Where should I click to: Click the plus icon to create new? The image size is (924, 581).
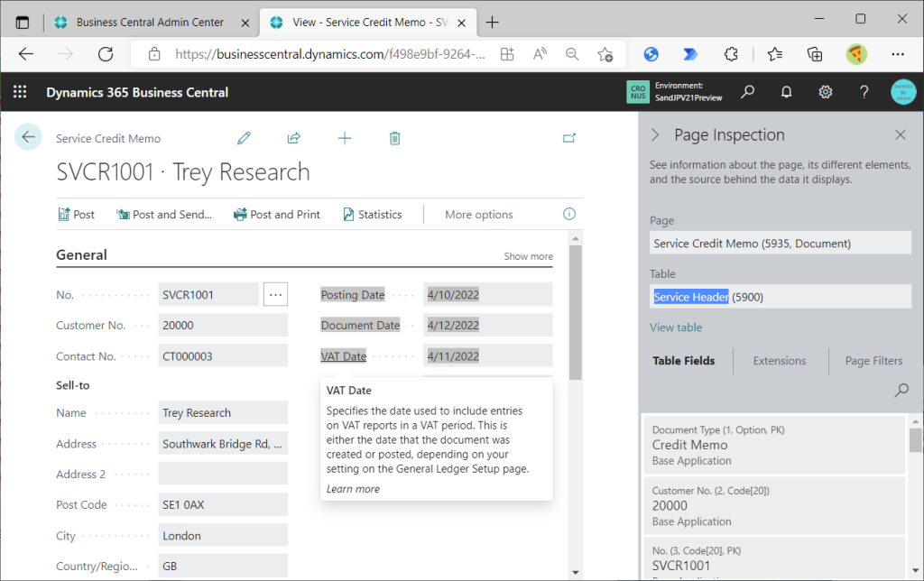[344, 138]
